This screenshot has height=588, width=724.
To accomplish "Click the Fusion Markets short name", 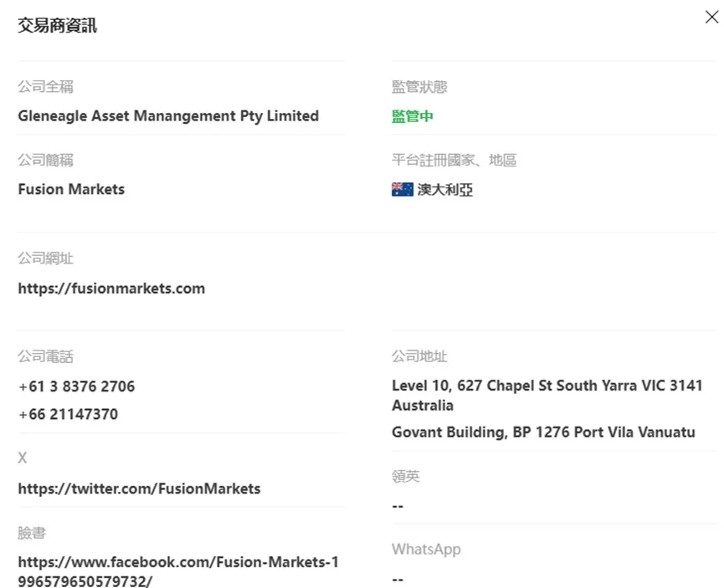I will coord(71,189).
